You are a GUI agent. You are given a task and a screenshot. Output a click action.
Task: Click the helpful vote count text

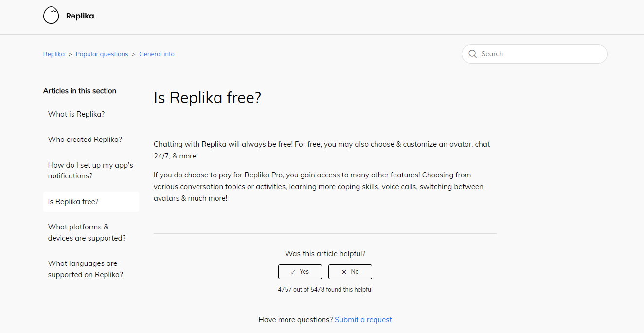(325, 290)
